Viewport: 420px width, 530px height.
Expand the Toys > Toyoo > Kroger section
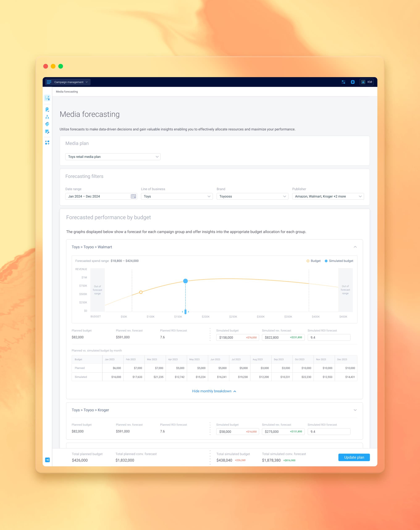click(x=355, y=410)
